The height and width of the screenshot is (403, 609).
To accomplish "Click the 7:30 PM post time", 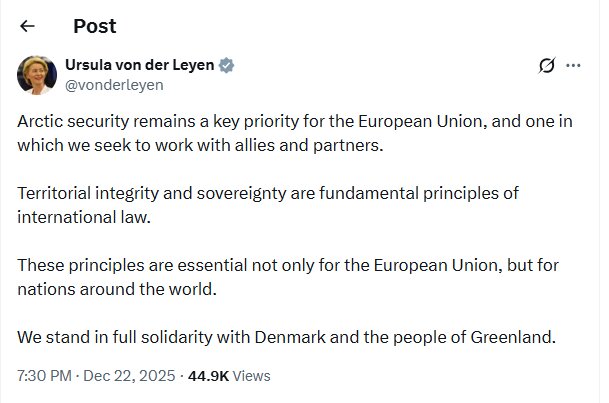I will 46,376.
